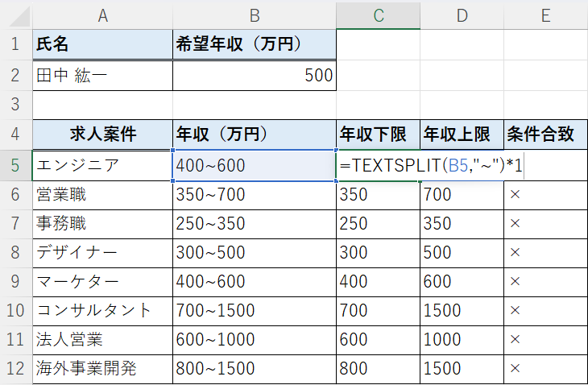Click the 条件合致 header cell

[x=546, y=135]
